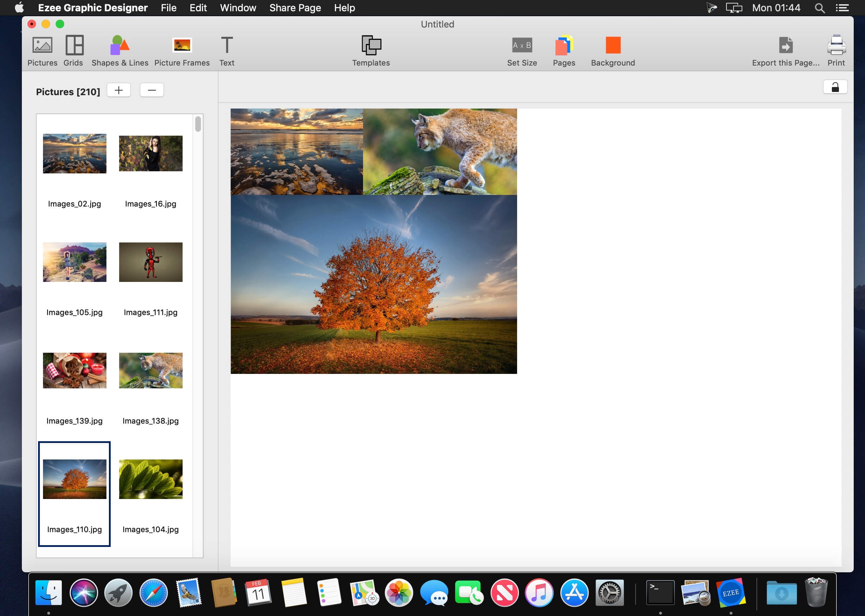
Task: Select Images_111.jpg thumbnail
Action: pyautogui.click(x=151, y=262)
